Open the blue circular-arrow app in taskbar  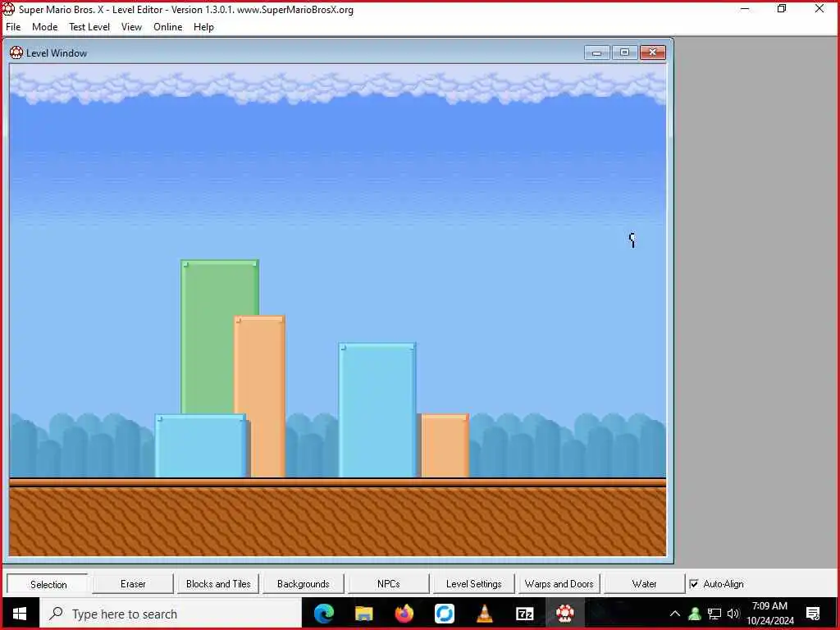(x=444, y=614)
